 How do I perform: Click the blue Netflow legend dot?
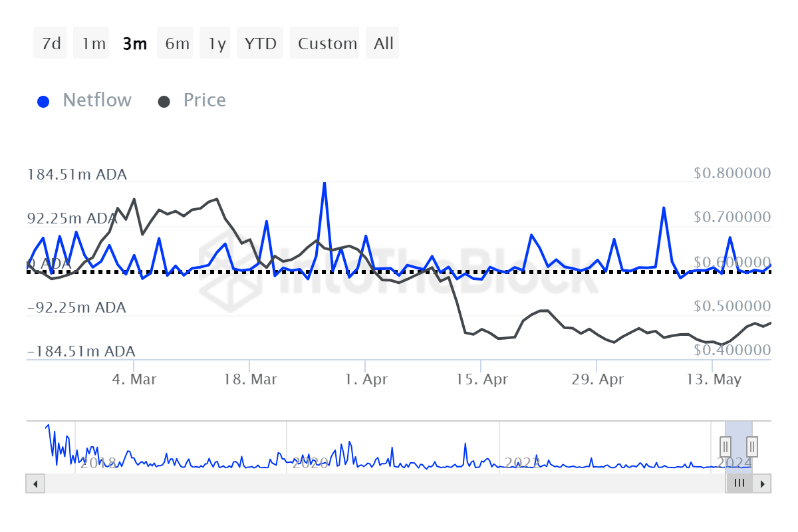point(43,100)
